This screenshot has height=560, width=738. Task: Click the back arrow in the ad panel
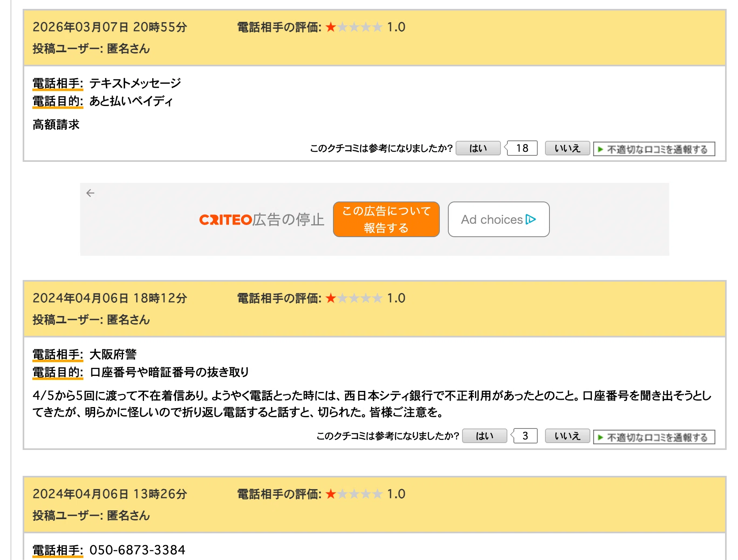coord(90,193)
